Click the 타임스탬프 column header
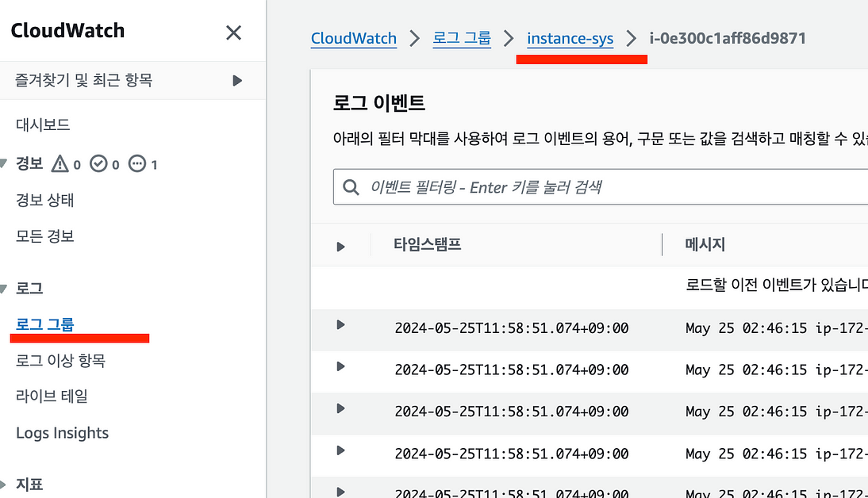Screen dimensions: 868x498 (428, 244)
